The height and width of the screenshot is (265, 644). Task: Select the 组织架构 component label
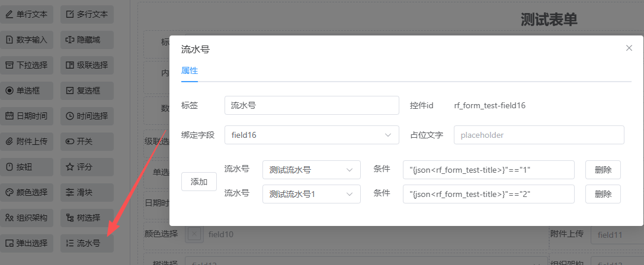(x=32, y=218)
